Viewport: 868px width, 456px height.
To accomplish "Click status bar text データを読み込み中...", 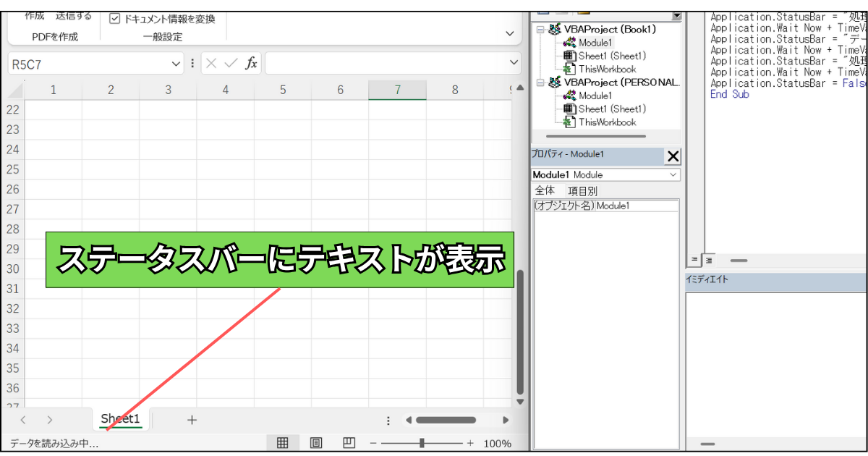I will (x=54, y=444).
